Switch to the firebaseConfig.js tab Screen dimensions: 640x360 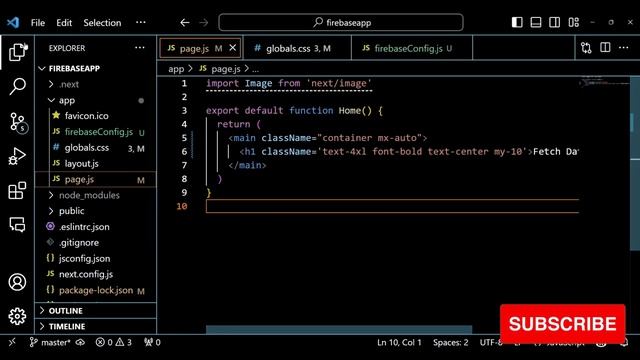412,48
